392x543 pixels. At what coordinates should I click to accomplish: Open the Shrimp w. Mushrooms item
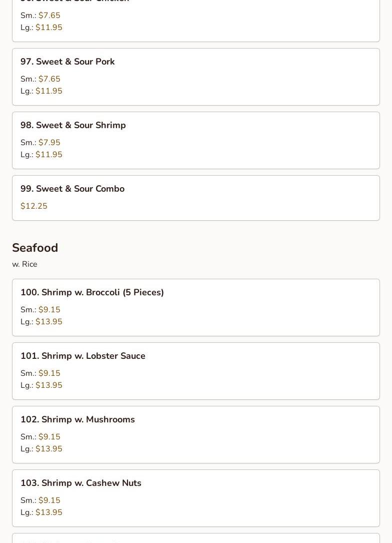(77, 419)
